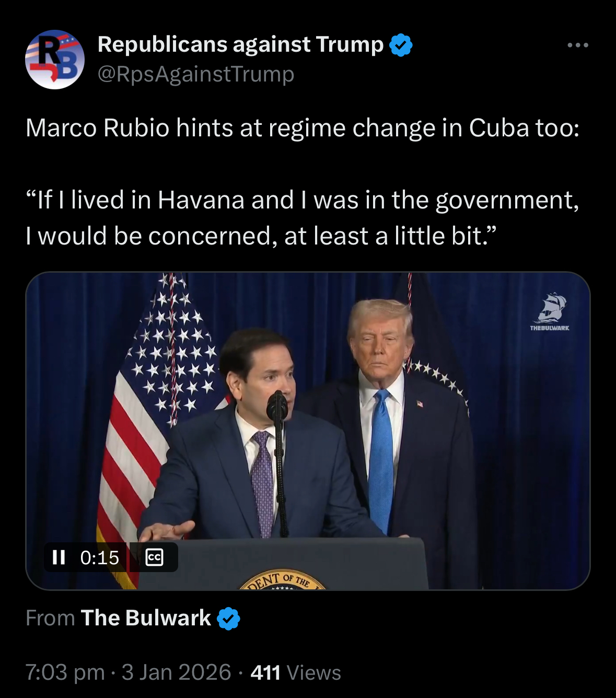
Task: Open the 411 Views count
Action: [296, 672]
